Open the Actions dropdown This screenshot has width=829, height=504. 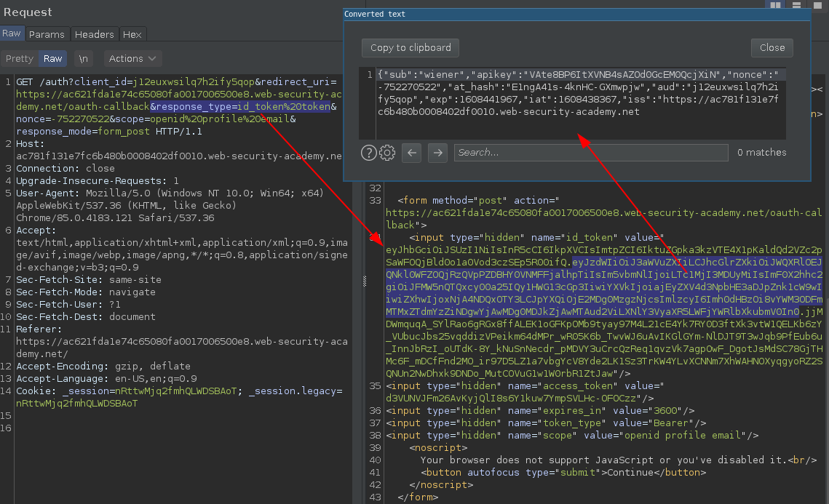pos(132,59)
